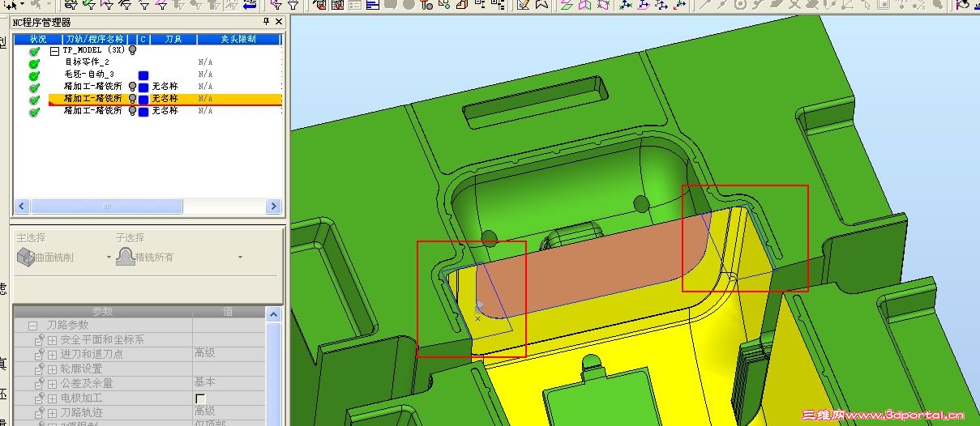Click the status checkmark of 毛坯-自动_3 row
Viewport: 980px width, 426px height.
coord(34,75)
